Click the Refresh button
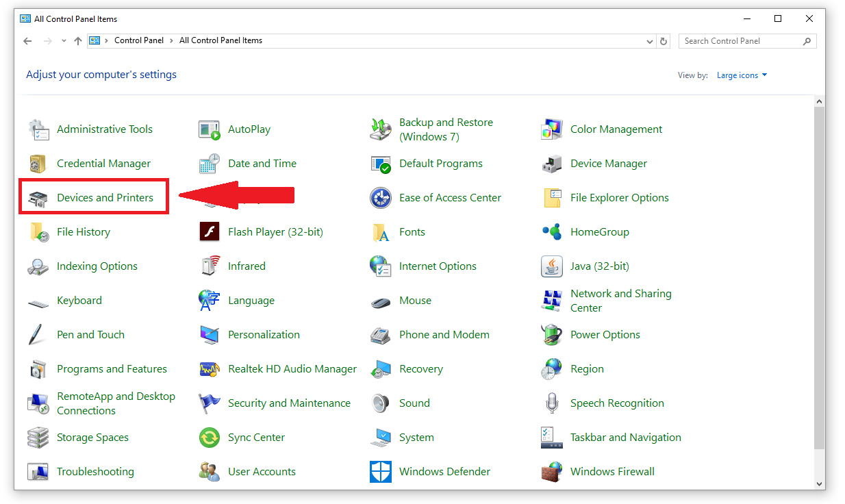The height and width of the screenshot is (504, 845). (x=664, y=41)
